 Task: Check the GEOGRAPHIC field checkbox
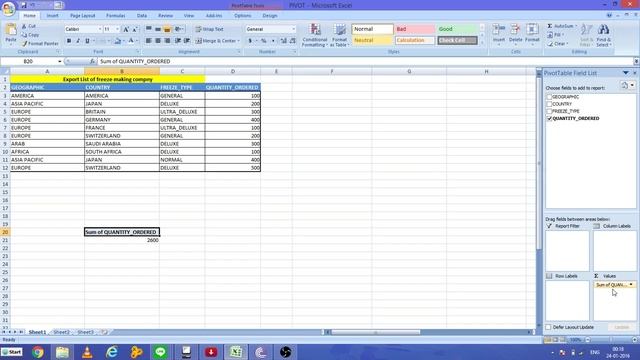tap(549, 97)
